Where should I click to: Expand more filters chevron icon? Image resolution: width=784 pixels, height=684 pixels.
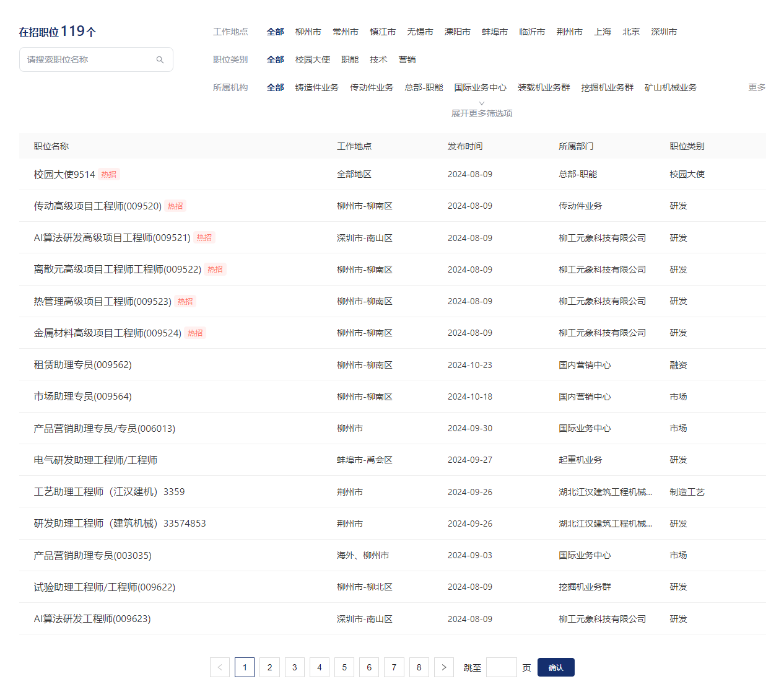pyautogui.click(x=482, y=103)
